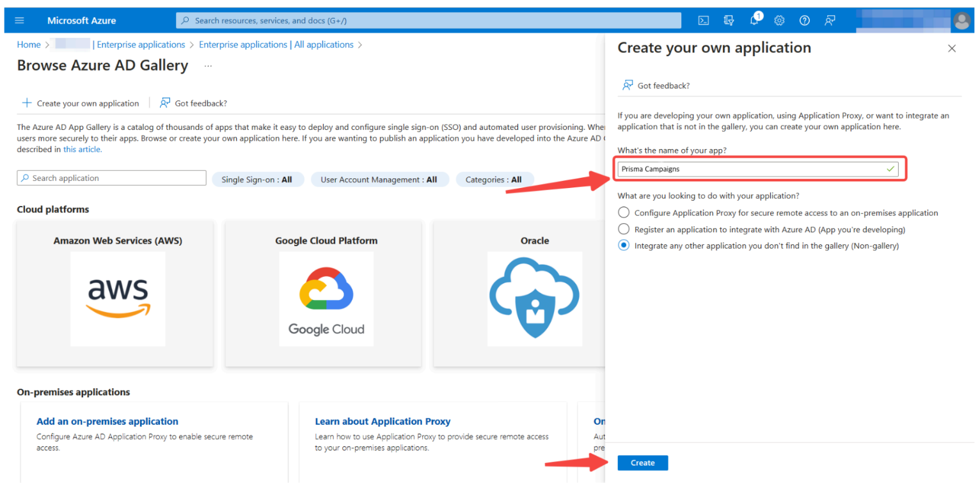Viewport: 980px width, 488px height.
Task: Open the User Account Management : All filter
Action: click(x=379, y=180)
